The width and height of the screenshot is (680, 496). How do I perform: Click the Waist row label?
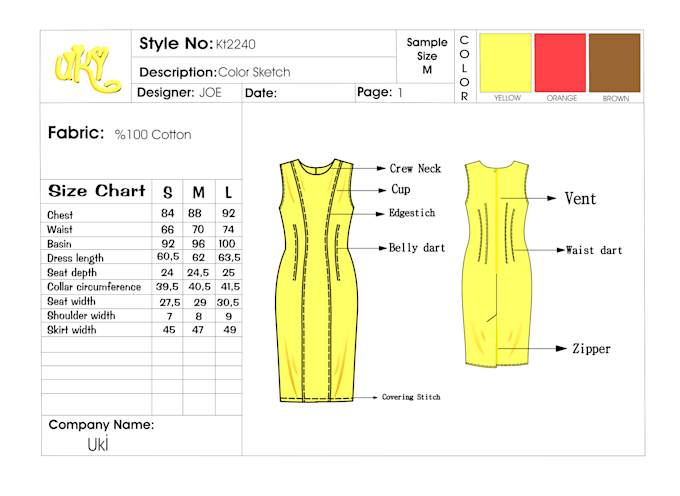click(x=60, y=229)
